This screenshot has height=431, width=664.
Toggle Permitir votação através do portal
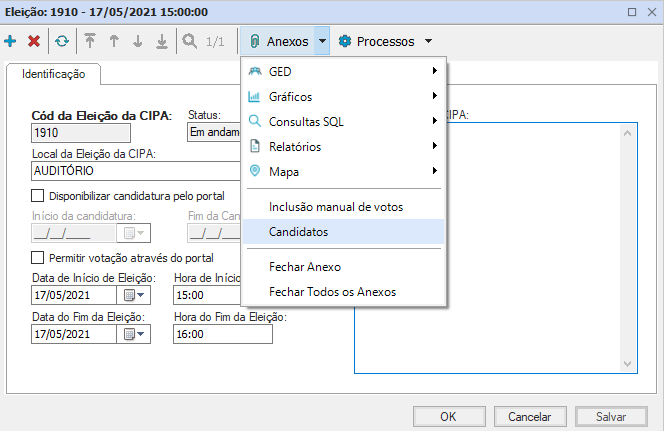pyautogui.click(x=39, y=258)
